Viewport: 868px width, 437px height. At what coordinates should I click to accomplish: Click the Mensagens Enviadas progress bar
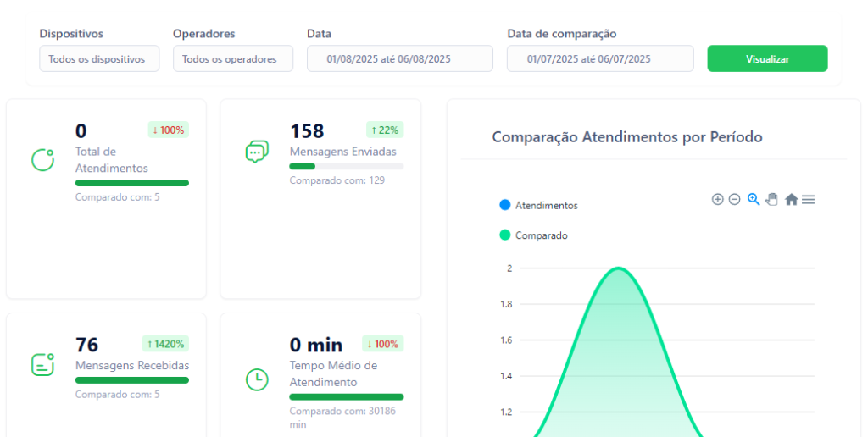click(347, 166)
